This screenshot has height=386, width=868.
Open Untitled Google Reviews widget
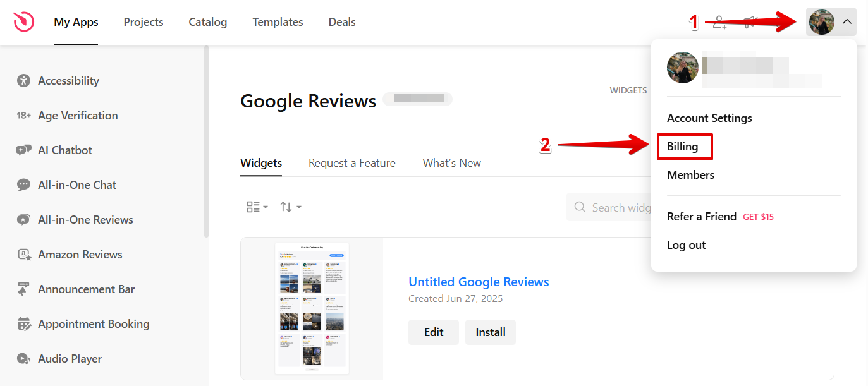pyautogui.click(x=479, y=282)
